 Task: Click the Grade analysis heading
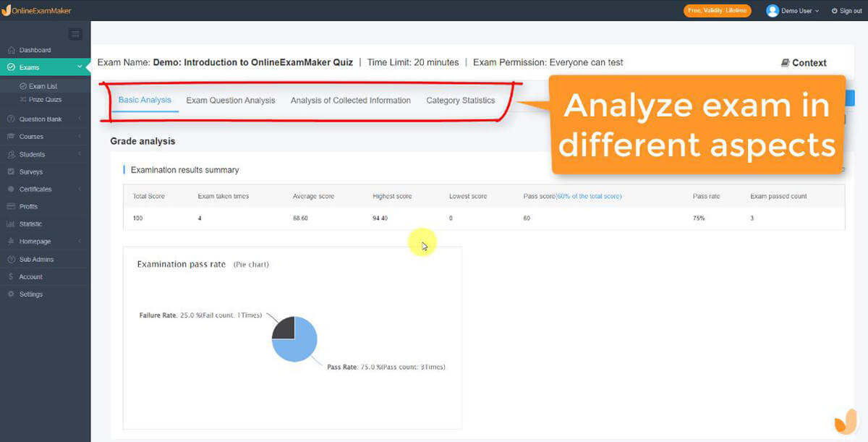point(142,141)
